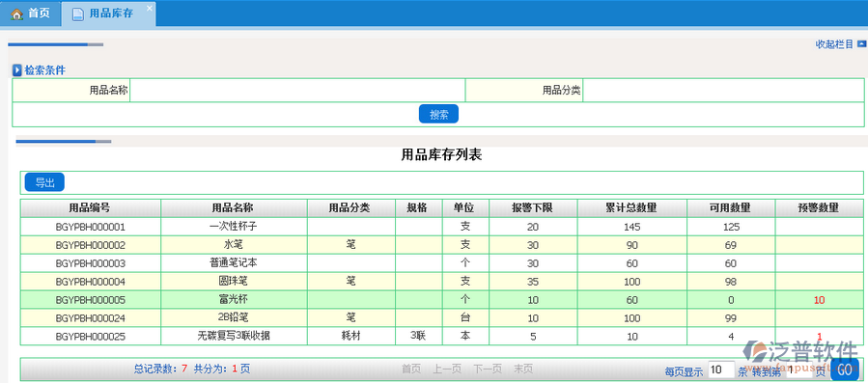
Task: Collapse the panel via 收起栏目 link
Action: (x=835, y=44)
